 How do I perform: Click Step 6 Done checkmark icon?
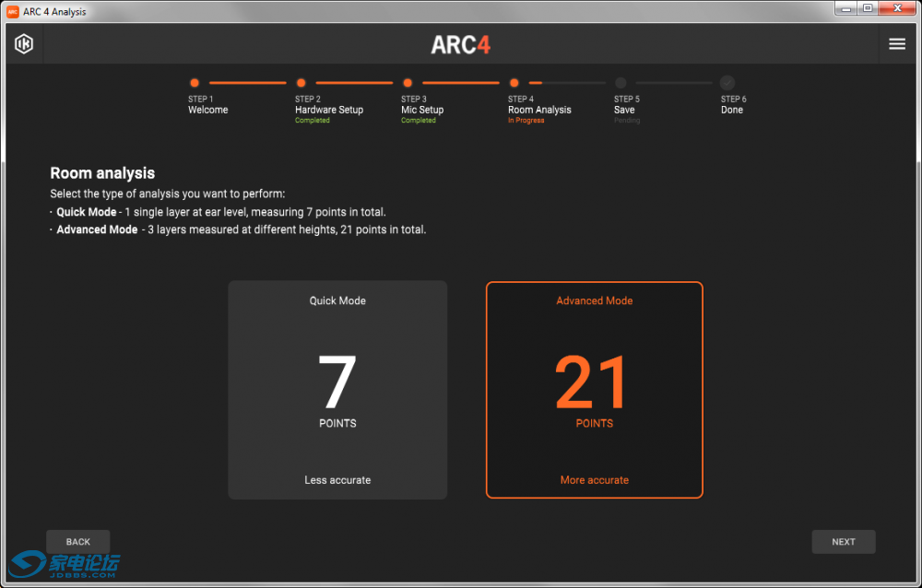click(x=727, y=83)
